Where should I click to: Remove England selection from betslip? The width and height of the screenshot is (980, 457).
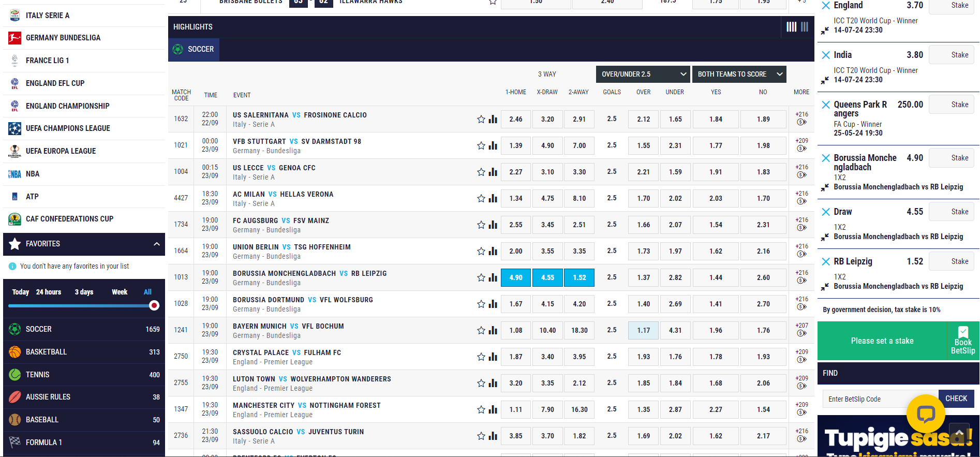coord(826,6)
